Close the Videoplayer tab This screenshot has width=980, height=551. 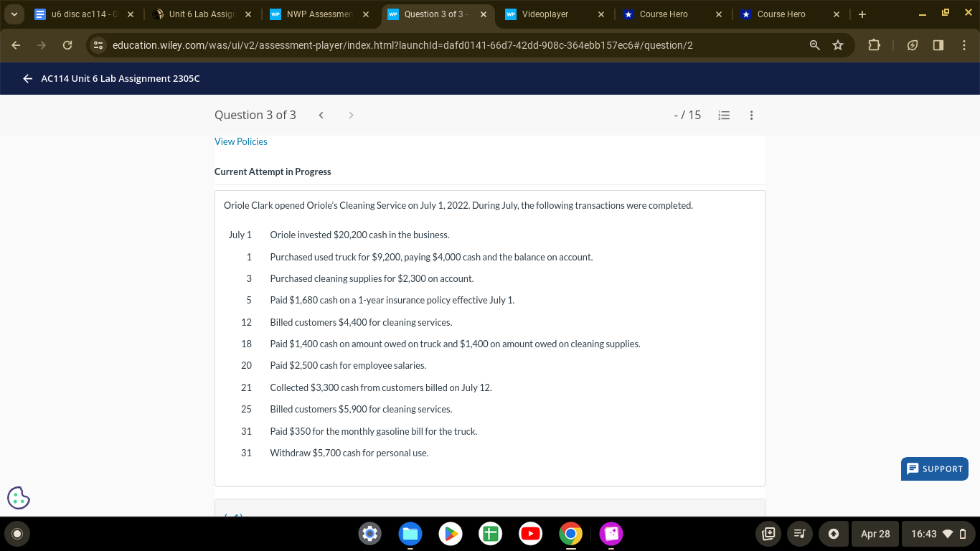tap(600, 14)
